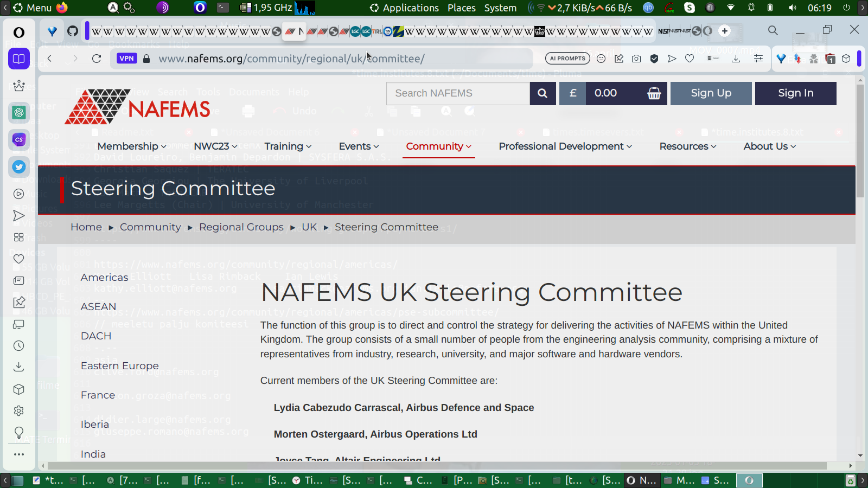This screenshot has height=488, width=868.
Task: Click the address bar URL
Action: 291,59
